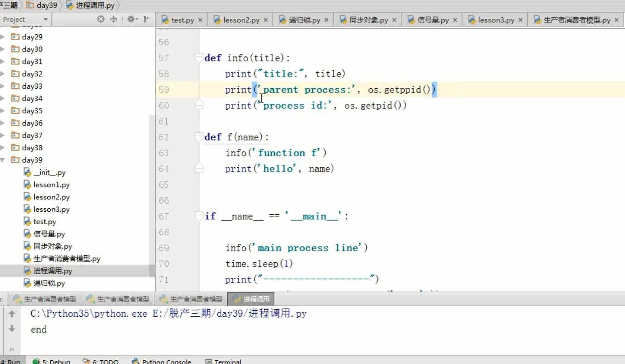The image size is (625, 364).
Task: Expand the day37 folder arrow
Action: [x=3, y=136]
